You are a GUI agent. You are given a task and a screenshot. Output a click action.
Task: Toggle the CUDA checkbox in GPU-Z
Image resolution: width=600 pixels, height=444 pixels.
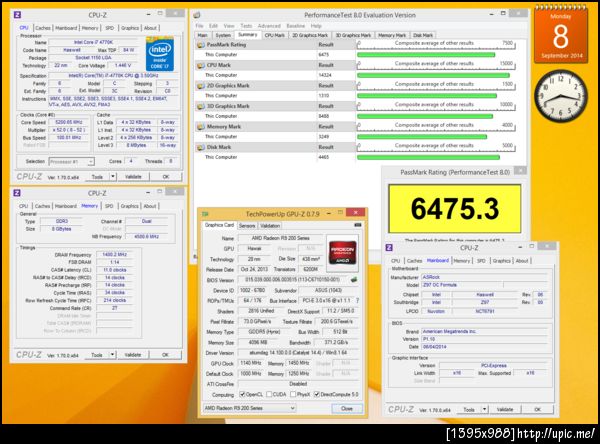[x=269, y=394]
